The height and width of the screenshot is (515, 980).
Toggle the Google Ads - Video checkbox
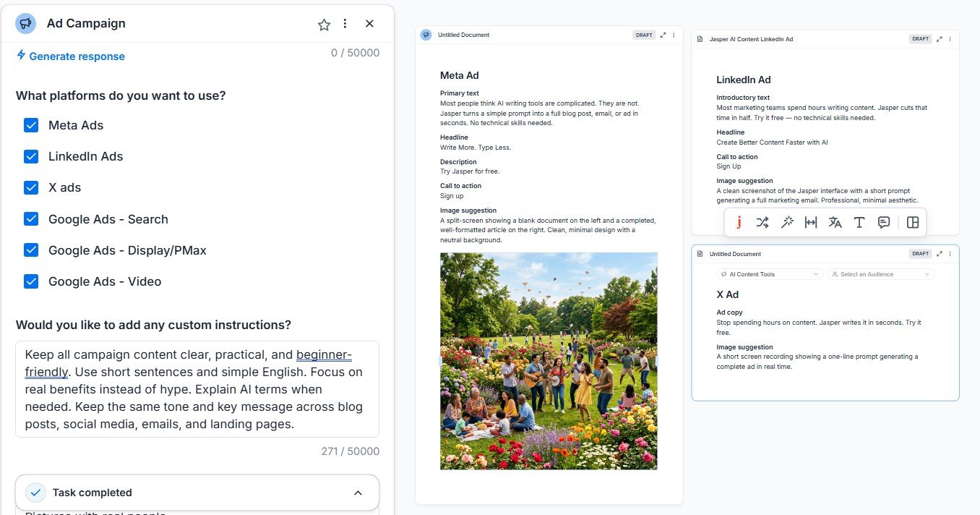[31, 281]
